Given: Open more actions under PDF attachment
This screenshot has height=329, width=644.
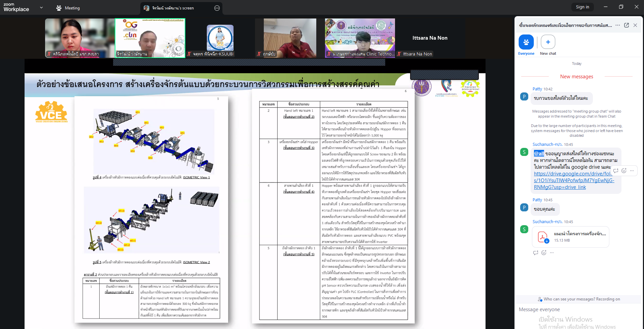Looking at the screenshot, I should click(552, 253).
